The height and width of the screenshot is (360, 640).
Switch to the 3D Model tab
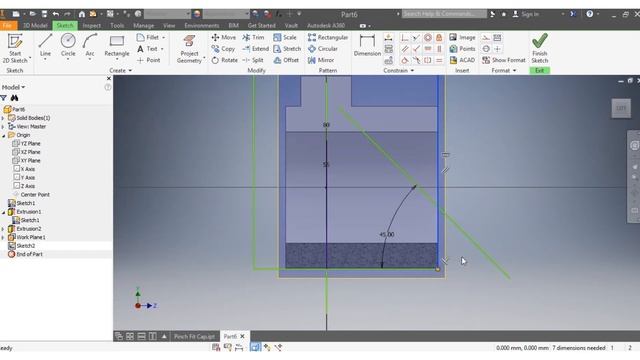35,25
